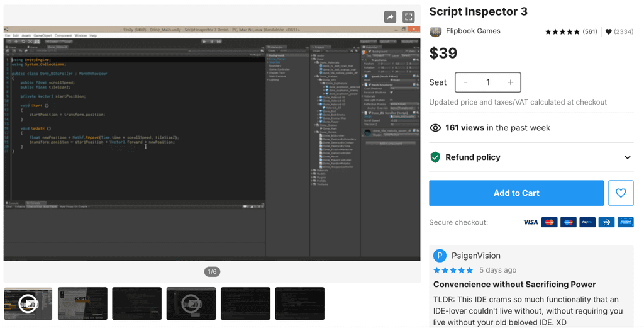Toggle Background active checkbox in preview Inspector
Image resolution: width=644 pixels, height=328 pixels.
coord(370,52)
